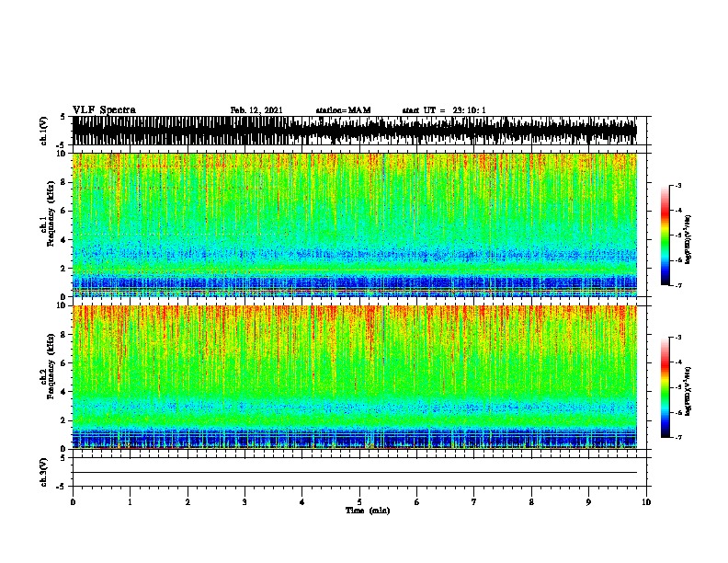Click the ch.1 frequency tick "8"
This screenshot has width=728, height=563.
[x=63, y=182]
